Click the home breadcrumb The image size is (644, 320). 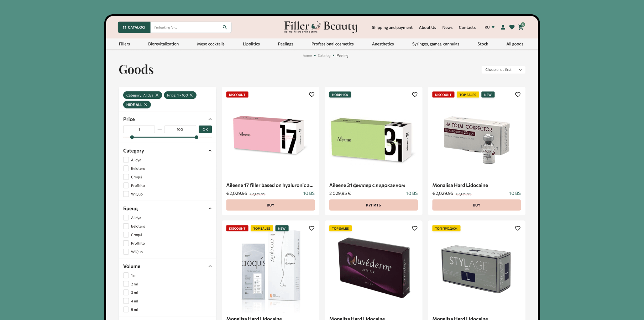[x=307, y=55]
